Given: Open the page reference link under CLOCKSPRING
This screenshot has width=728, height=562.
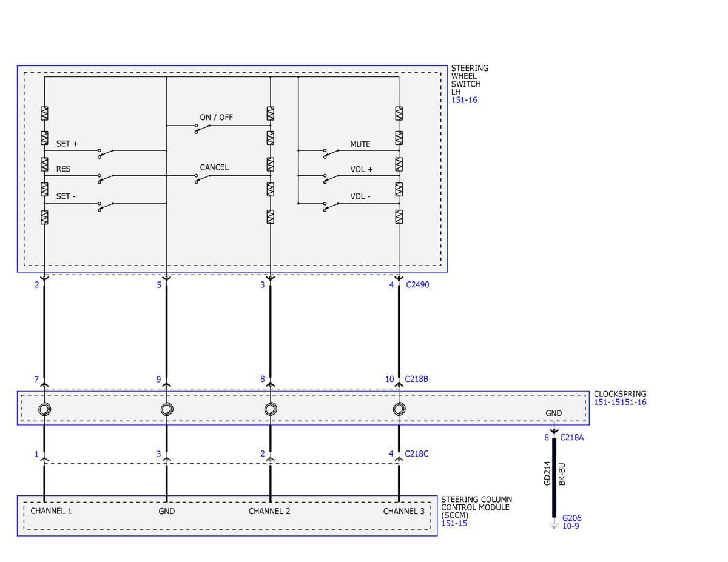Looking at the screenshot, I should [620, 402].
